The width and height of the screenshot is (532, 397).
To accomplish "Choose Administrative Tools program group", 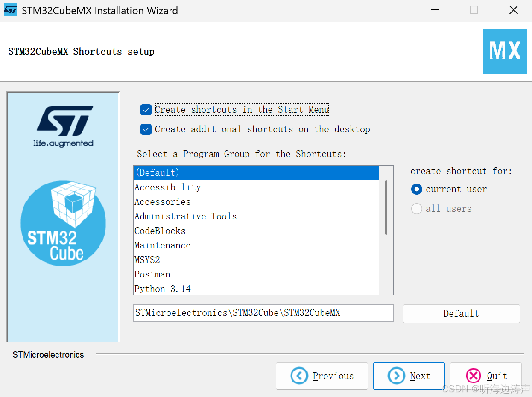I will point(256,216).
